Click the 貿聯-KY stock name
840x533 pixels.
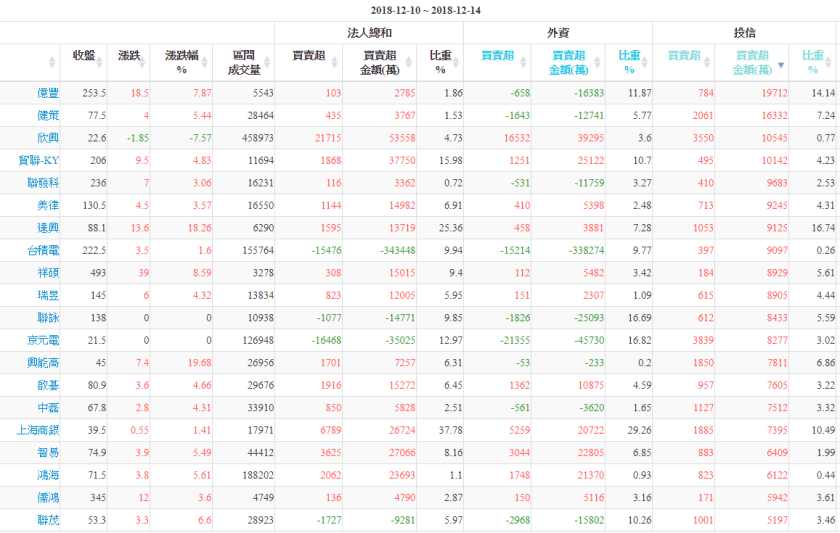[x=40, y=160]
